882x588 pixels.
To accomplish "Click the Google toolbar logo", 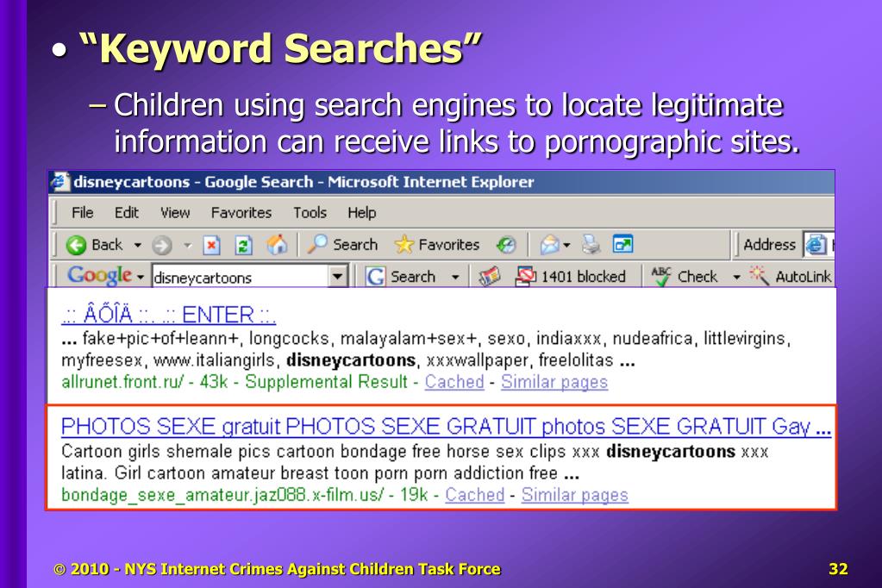I will click(99, 275).
